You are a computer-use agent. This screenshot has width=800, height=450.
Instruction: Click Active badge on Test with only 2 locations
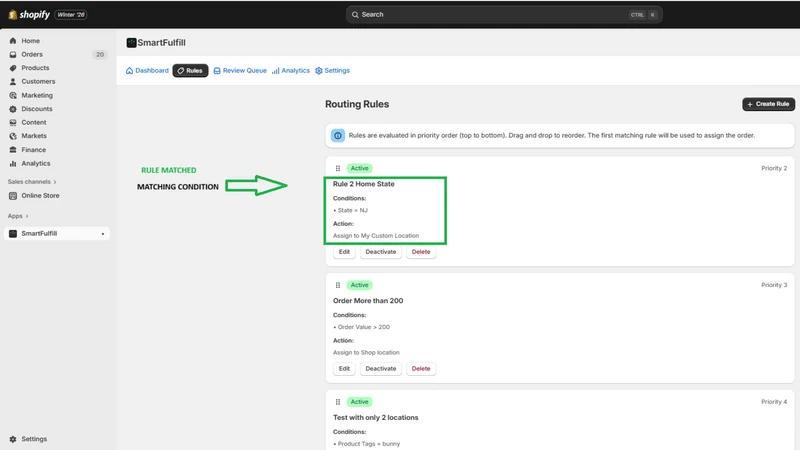pyautogui.click(x=359, y=402)
